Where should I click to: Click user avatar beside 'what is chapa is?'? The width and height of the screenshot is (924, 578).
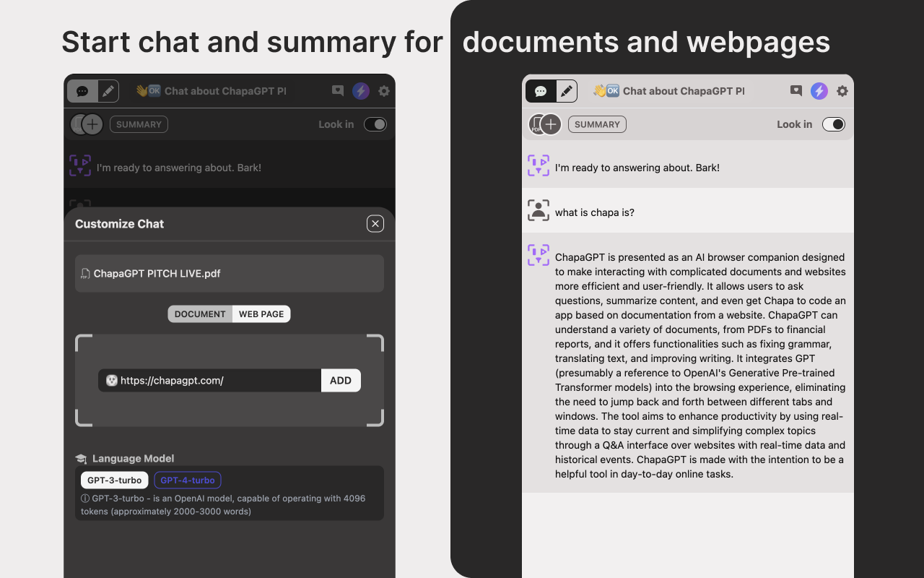click(539, 210)
